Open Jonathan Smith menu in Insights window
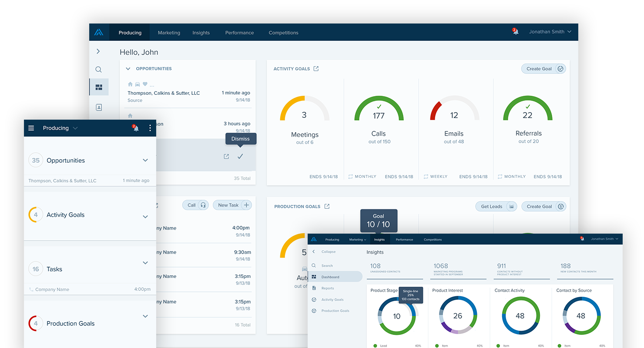 point(604,239)
